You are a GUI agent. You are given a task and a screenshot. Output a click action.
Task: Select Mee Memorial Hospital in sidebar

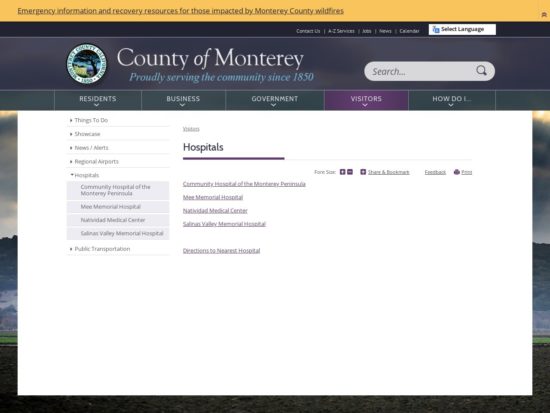click(x=118, y=207)
